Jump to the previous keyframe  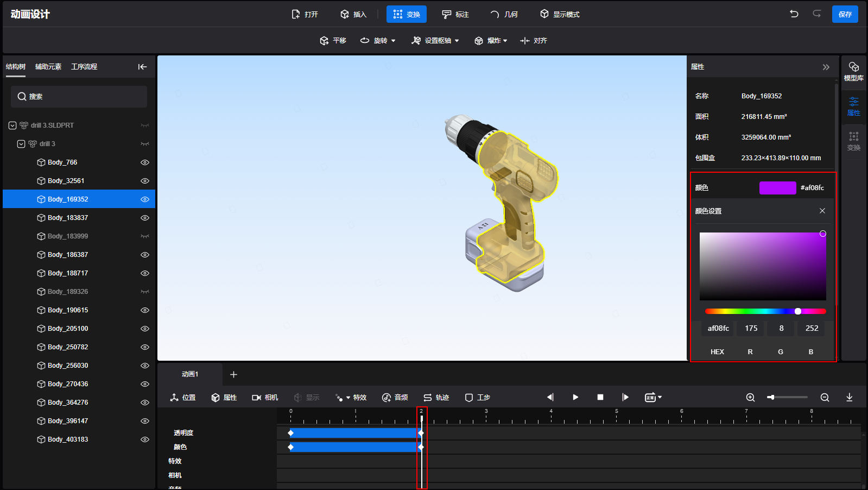(x=550, y=397)
